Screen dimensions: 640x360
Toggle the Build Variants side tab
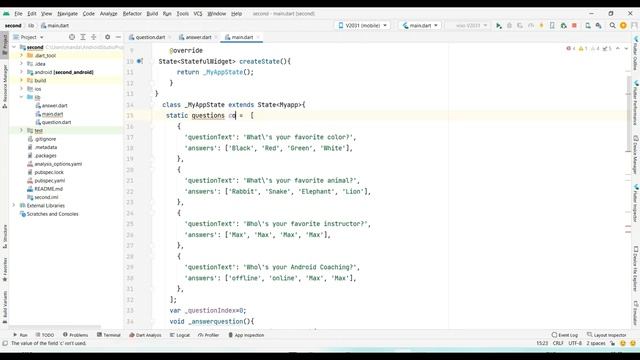pos(4,307)
